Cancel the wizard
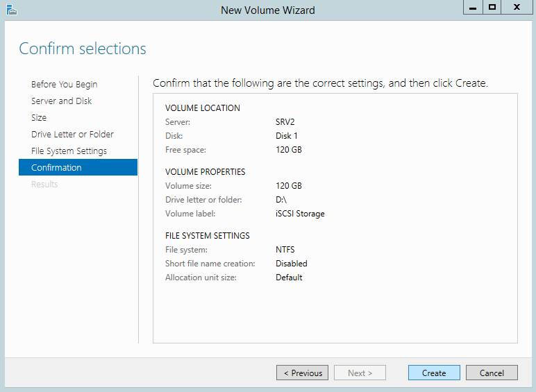 [x=492, y=373]
